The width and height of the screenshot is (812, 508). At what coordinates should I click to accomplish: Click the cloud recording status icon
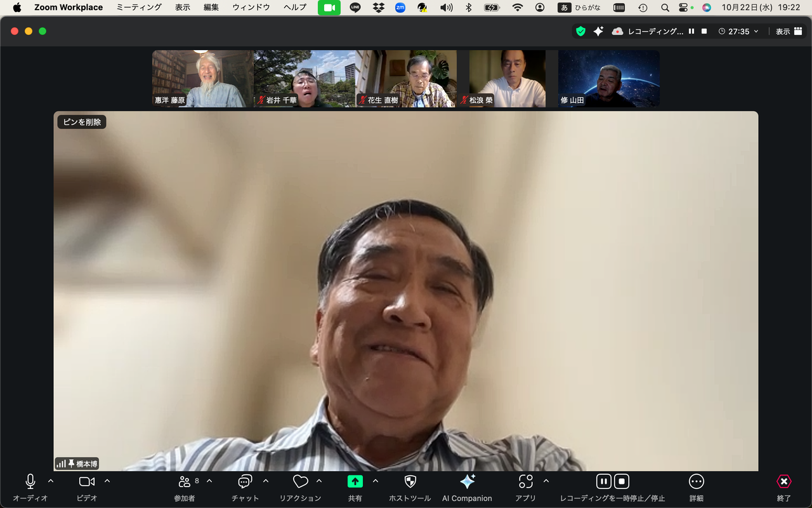(617, 31)
